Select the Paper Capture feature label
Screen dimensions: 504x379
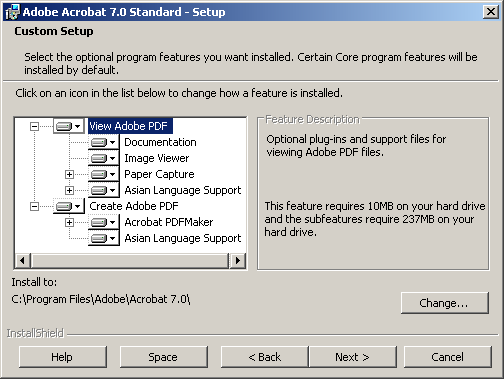click(x=159, y=174)
